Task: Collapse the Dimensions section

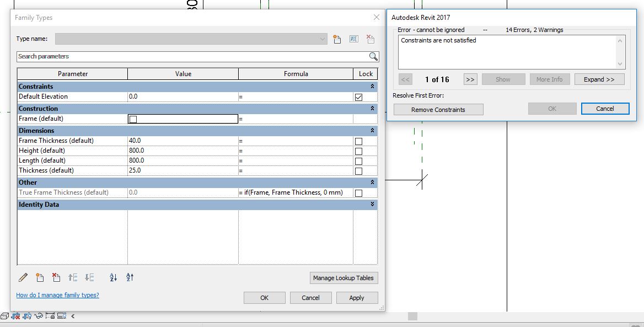Action: click(x=373, y=131)
